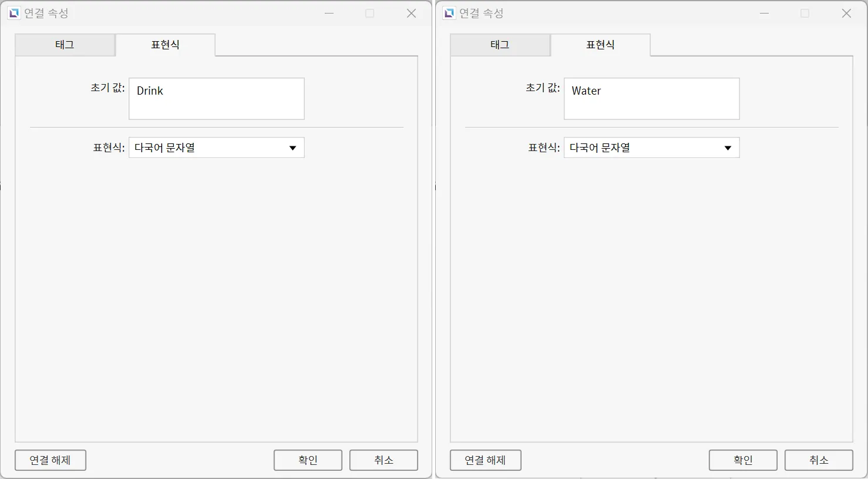Image resolution: width=868 pixels, height=479 pixels.
Task: Minimize the dialog containing the Drink value
Action: [x=329, y=13]
